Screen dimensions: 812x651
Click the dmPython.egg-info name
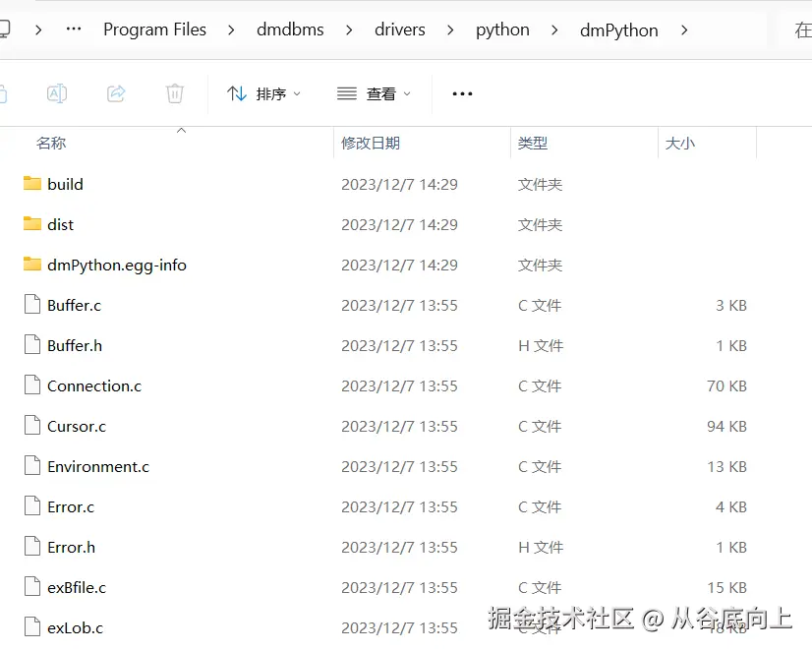coord(117,266)
